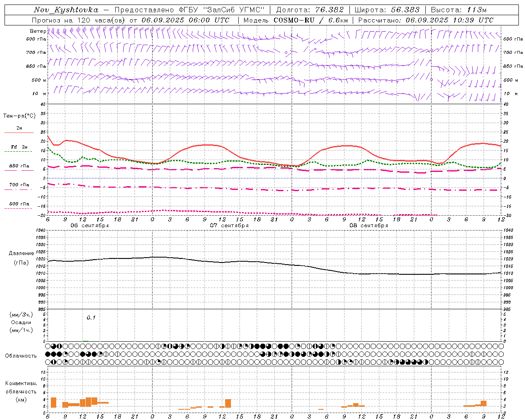Click the 07 сентября date label
This screenshot has height=420, width=525.
click(229, 226)
